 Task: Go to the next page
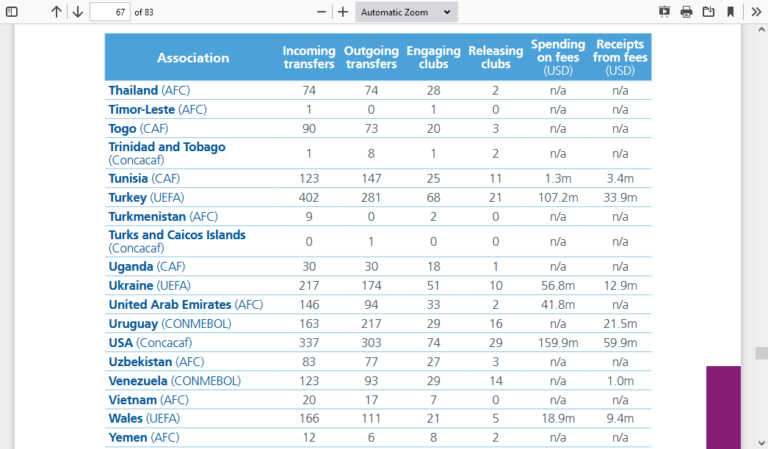click(x=77, y=12)
